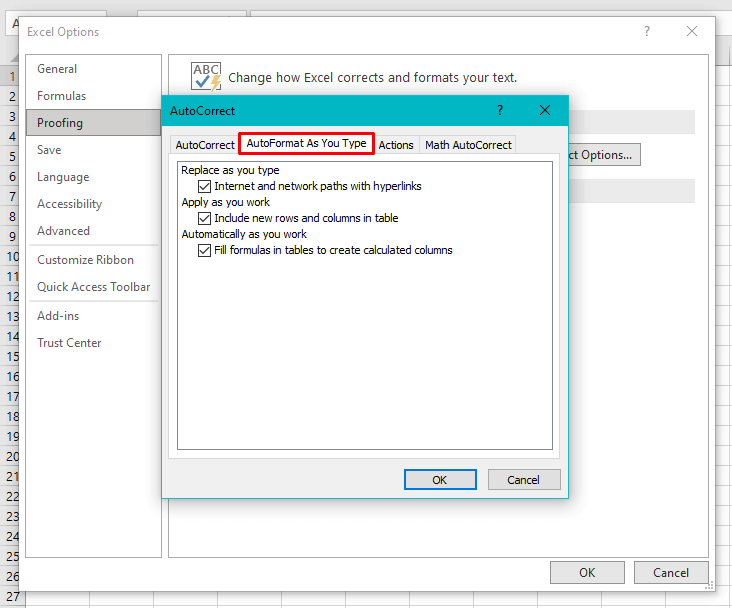
Task: Open Advanced options category
Action: [93, 231]
